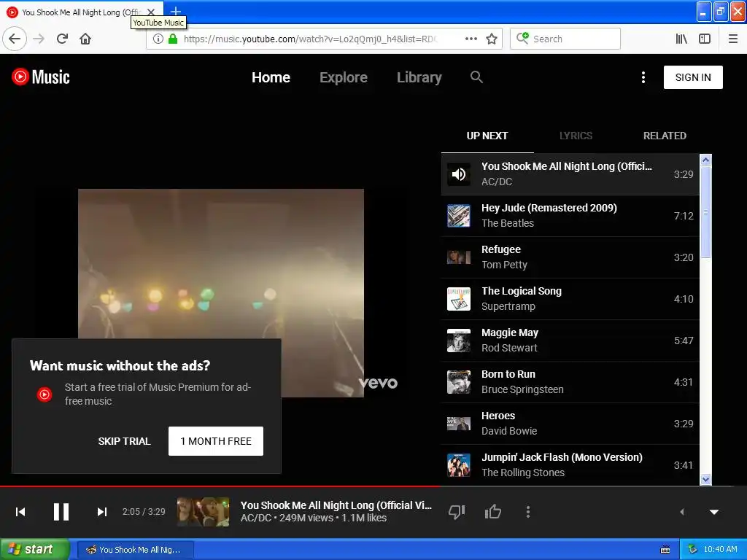Click the player bar song thumbnail
The image size is (747, 560).
[203, 512]
